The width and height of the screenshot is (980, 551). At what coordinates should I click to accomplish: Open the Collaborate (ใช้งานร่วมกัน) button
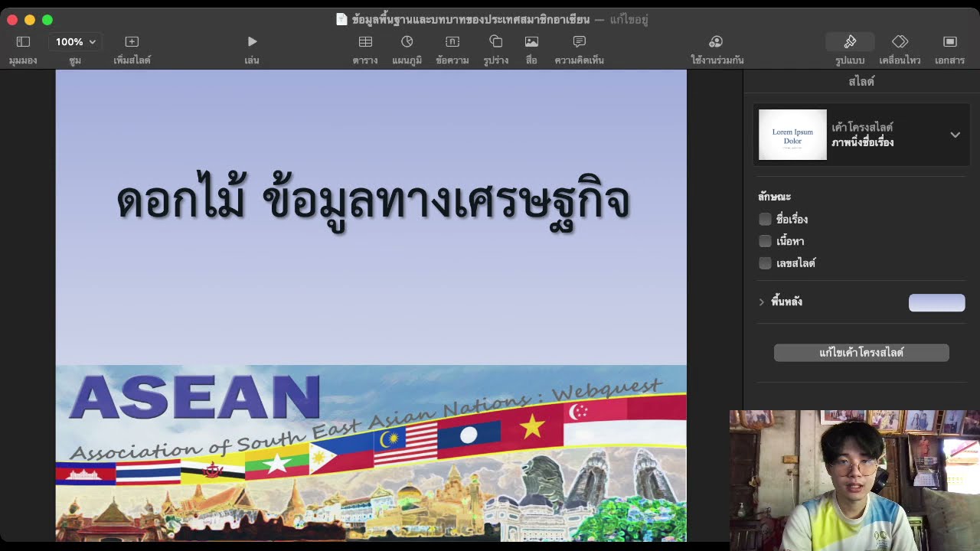[716, 42]
